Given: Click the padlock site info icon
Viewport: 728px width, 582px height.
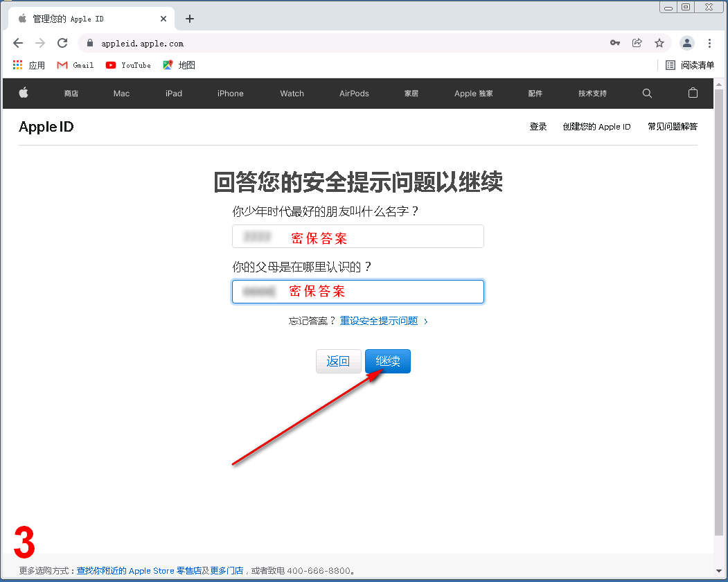Looking at the screenshot, I should [x=91, y=43].
